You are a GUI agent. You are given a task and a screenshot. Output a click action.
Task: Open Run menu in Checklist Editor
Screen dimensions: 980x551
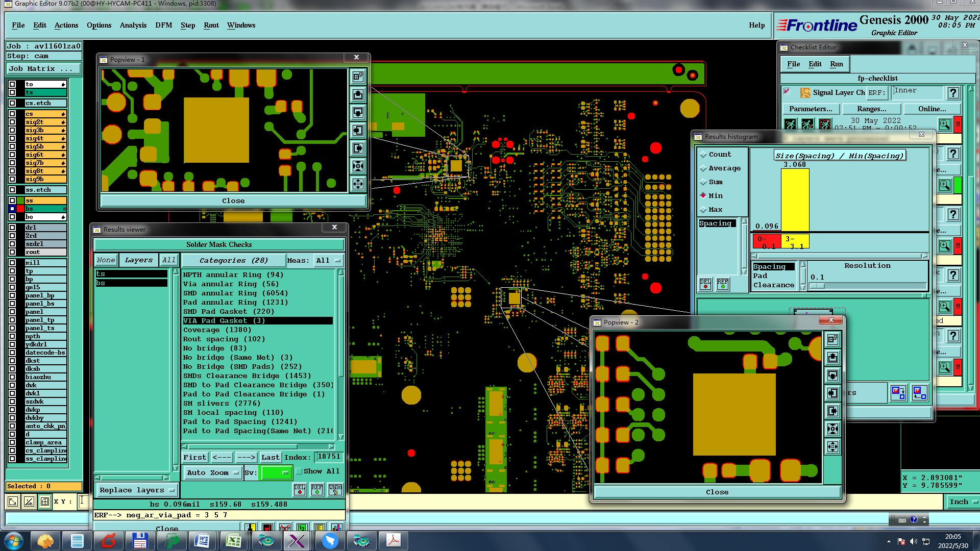click(x=837, y=64)
